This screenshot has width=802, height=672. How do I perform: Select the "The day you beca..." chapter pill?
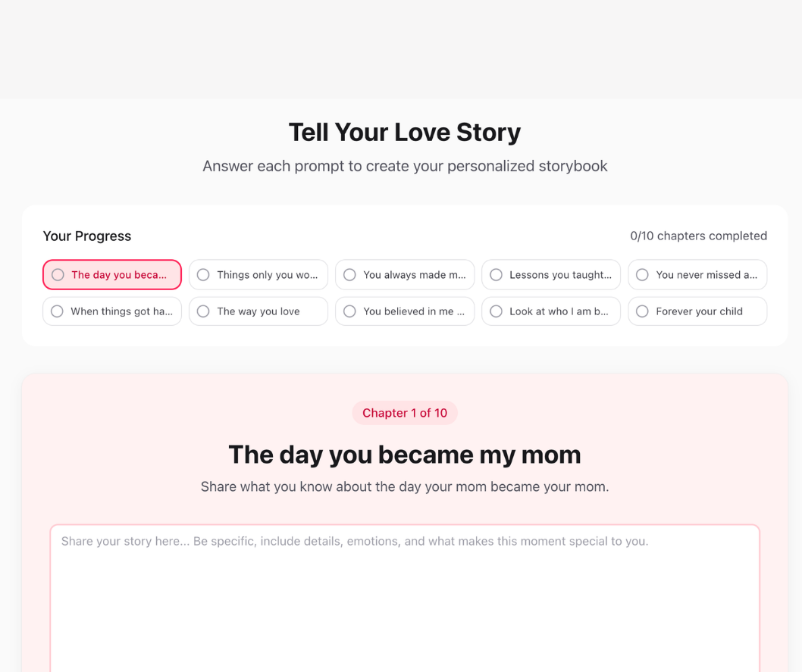[x=111, y=274]
